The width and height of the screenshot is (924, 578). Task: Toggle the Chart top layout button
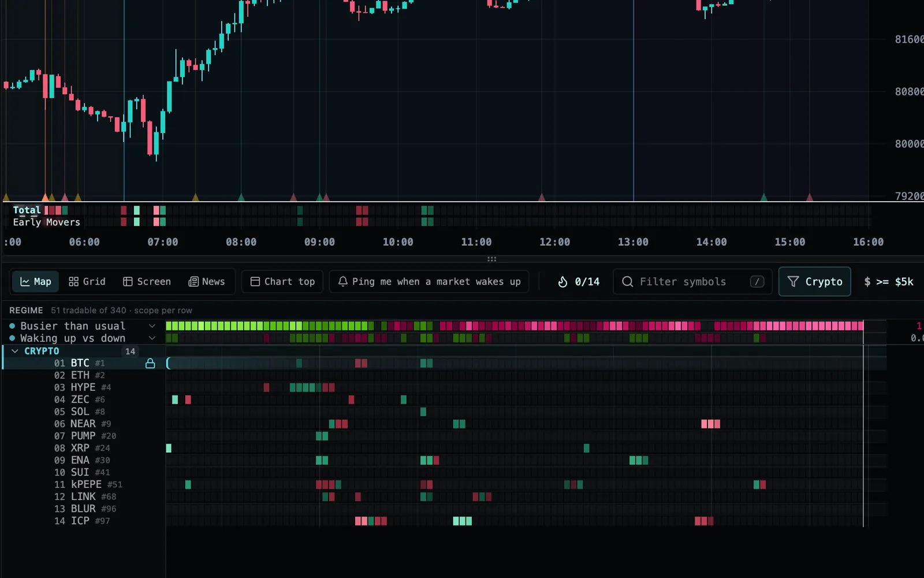coord(282,281)
